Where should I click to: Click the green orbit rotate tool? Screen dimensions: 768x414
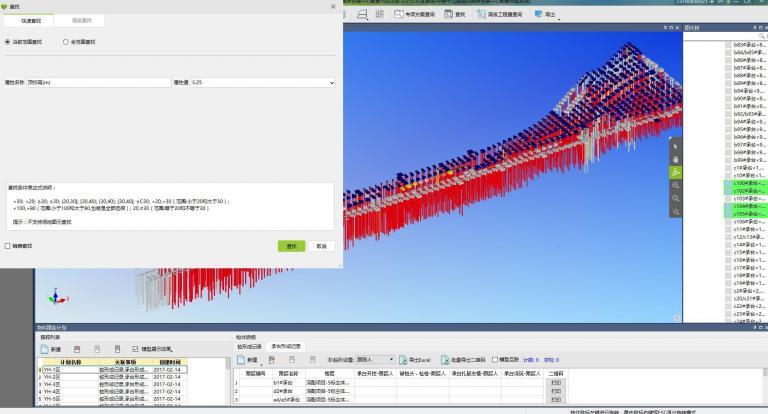676,172
